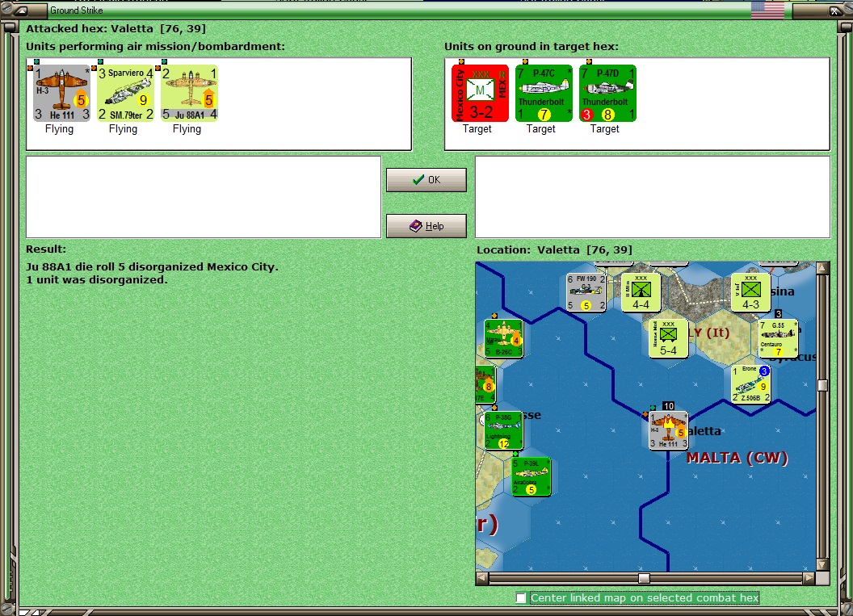Click the '1 unit was disorganized.' result line

coord(97,280)
